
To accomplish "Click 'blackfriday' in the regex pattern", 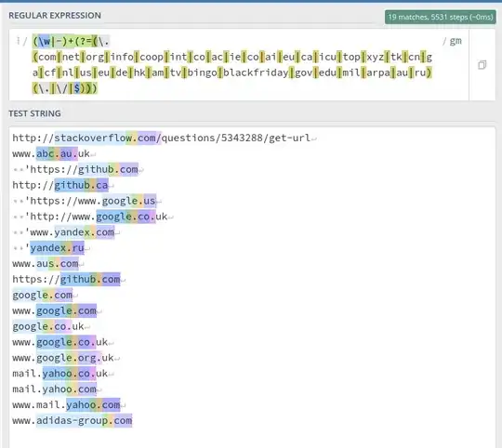I will (256, 72).
